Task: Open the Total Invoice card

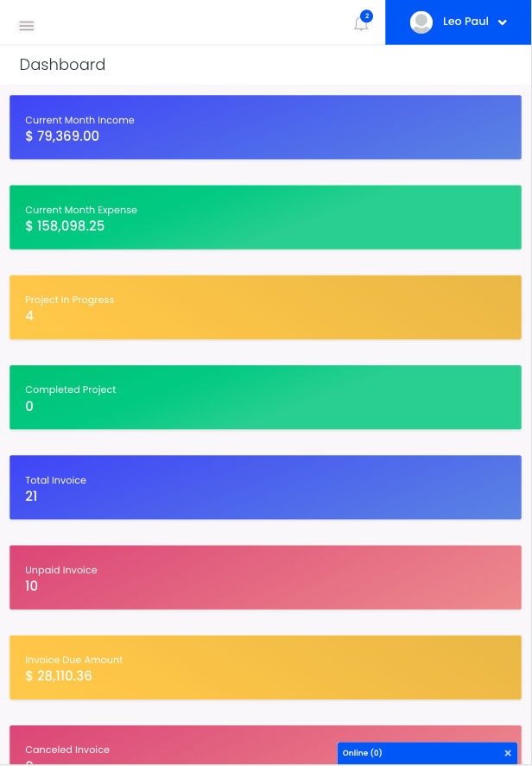Action: click(x=265, y=487)
